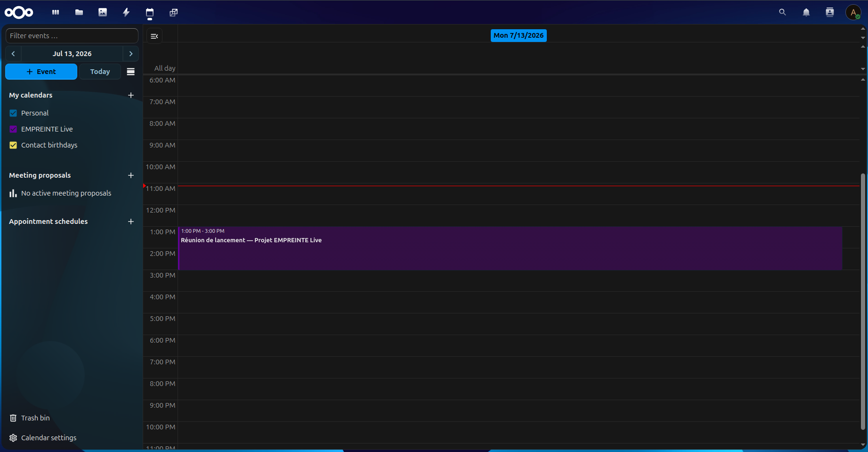Image resolution: width=868 pixels, height=452 pixels.
Task: Click the + Event button
Action: tap(41, 72)
